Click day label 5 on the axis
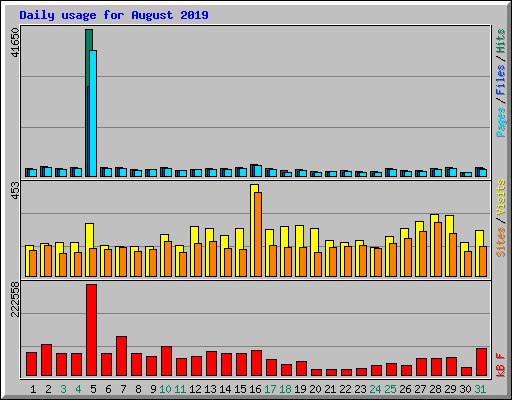 pos(93,389)
